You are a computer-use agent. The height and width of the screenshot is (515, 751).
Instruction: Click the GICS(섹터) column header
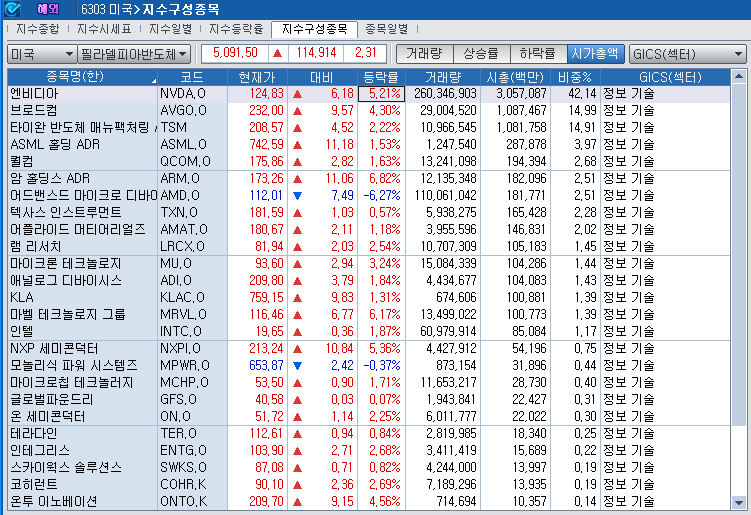(x=665, y=77)
